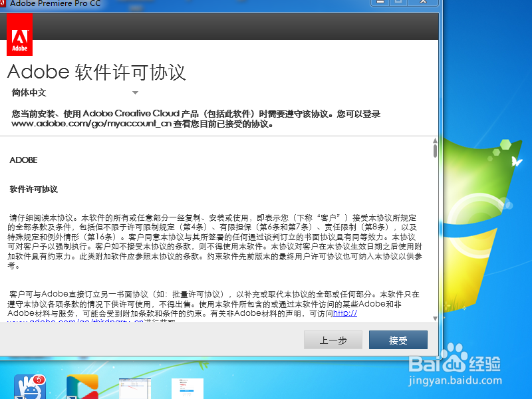Open the http:// third-party link in agreement
Image resolution: width=532 pixels, height=399 pixels.
coord(345,313)
